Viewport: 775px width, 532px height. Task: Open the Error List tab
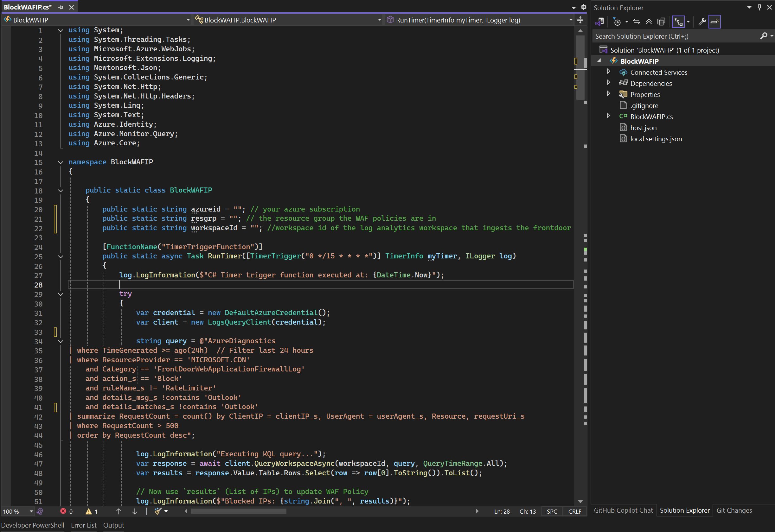pyautogui.click(x=83, y=525)
